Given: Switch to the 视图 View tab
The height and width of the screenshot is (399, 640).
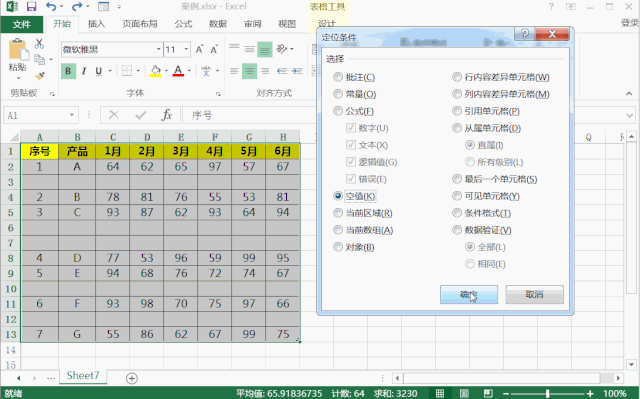Looking at the screenshot, I should point(287,24).
